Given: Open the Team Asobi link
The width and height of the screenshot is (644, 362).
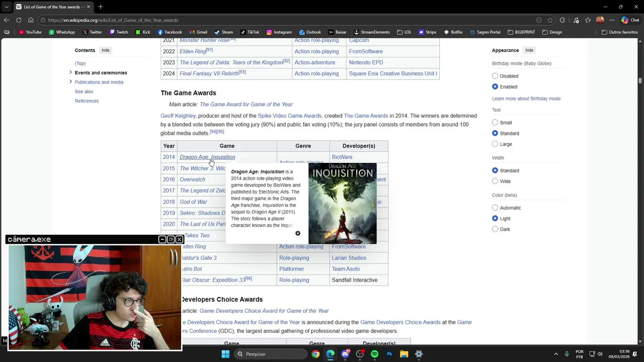Looking at the screenshot, I should pyautogui.click(x=346, y=269).
